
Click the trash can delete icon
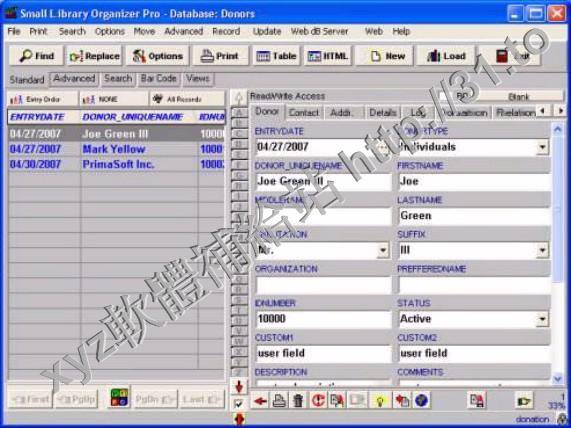(298, 401)
